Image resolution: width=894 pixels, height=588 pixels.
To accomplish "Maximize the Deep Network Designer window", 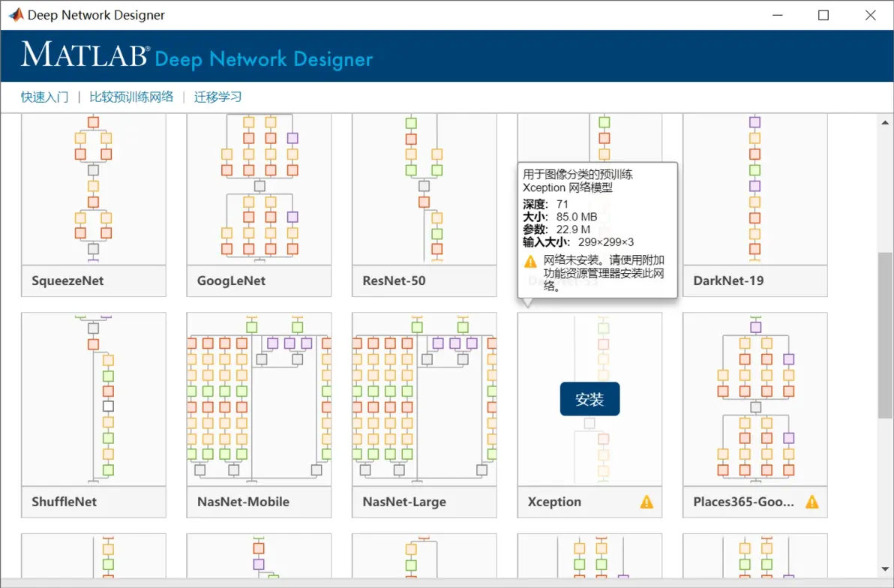I will 823,15.
